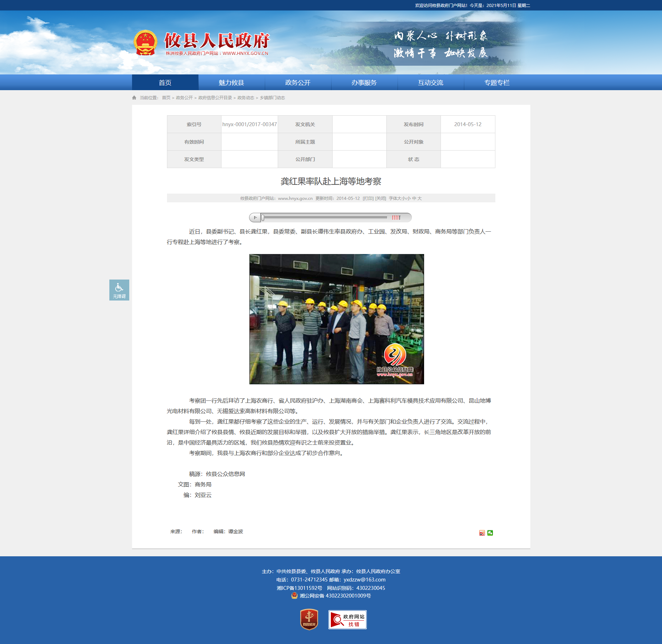Adjust the audio volume bars
The height and width of the screenshot is (644, 662).
pyautogui.click(x=396, y=218)
